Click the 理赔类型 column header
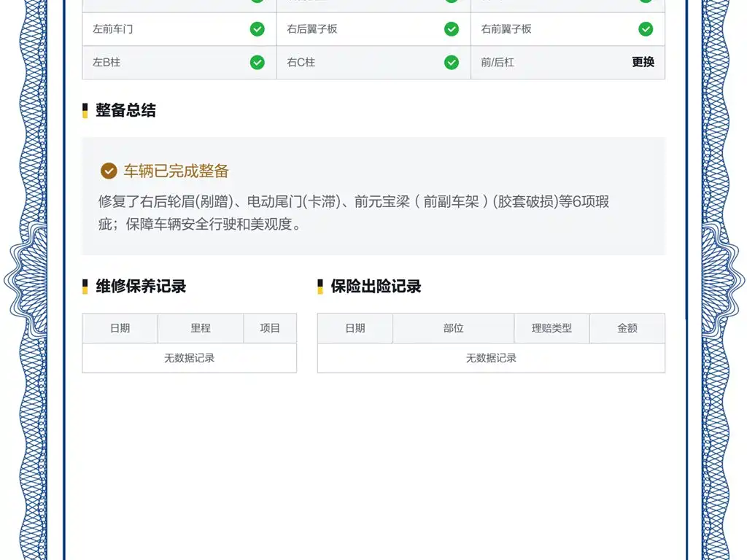Viewport: 747px width, 560px height. pos(551,328)
